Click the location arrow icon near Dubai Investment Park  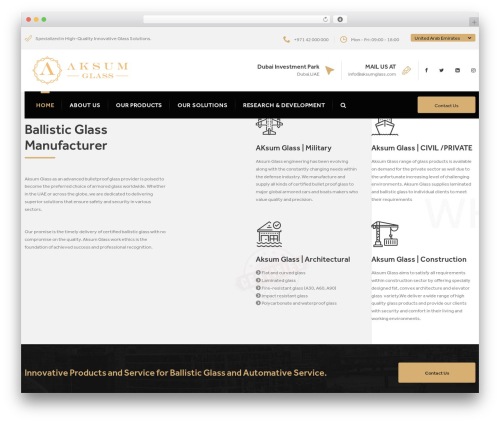click(329, 70)
